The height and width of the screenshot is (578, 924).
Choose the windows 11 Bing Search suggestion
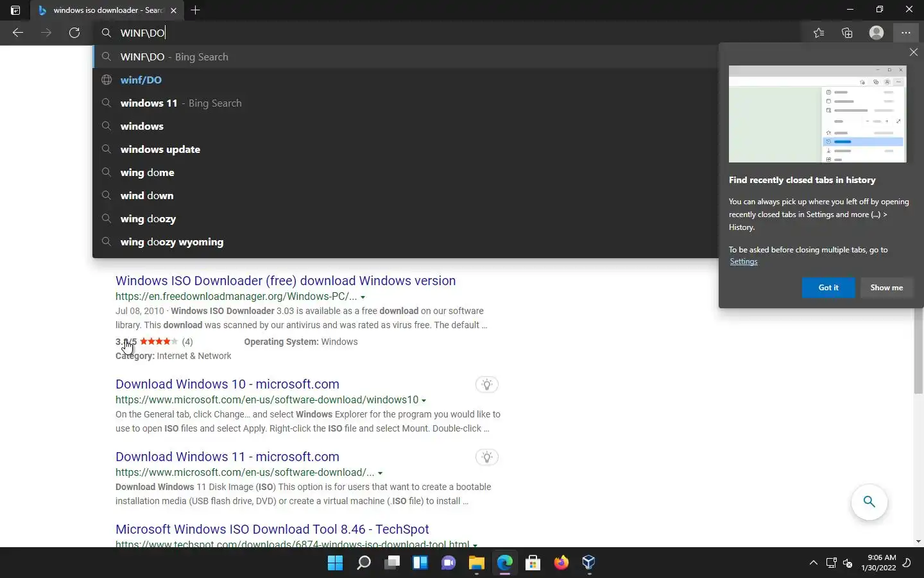406,103
